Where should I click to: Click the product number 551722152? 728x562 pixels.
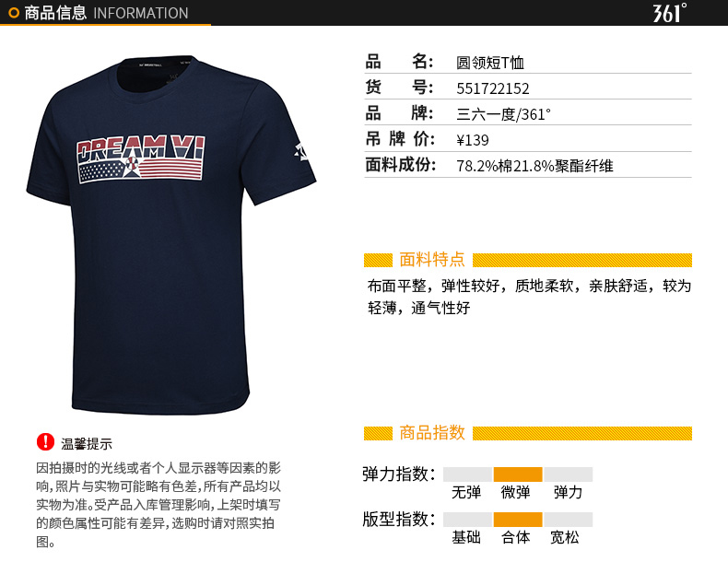tap(493, 88)
